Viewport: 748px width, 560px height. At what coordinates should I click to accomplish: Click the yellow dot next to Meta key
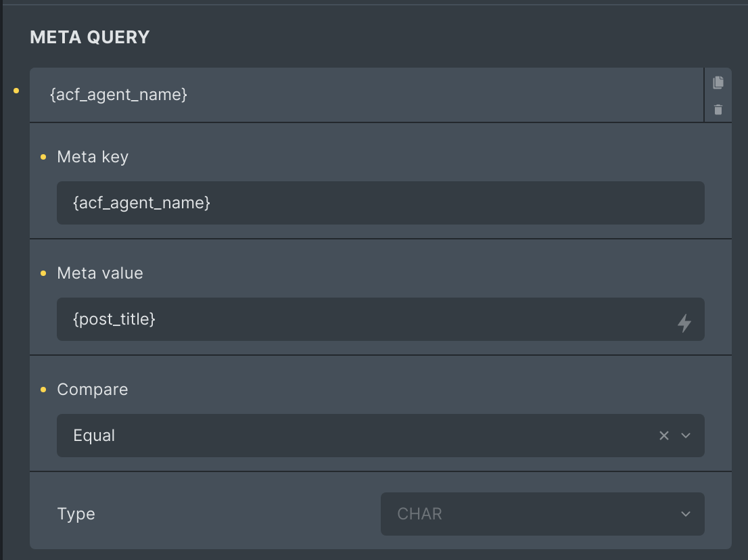43,157
